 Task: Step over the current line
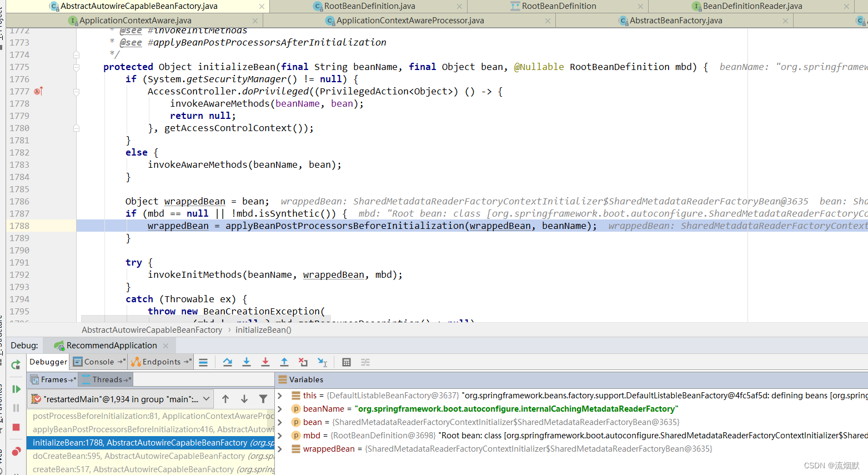pyautogui.click(x=228, y=362)
